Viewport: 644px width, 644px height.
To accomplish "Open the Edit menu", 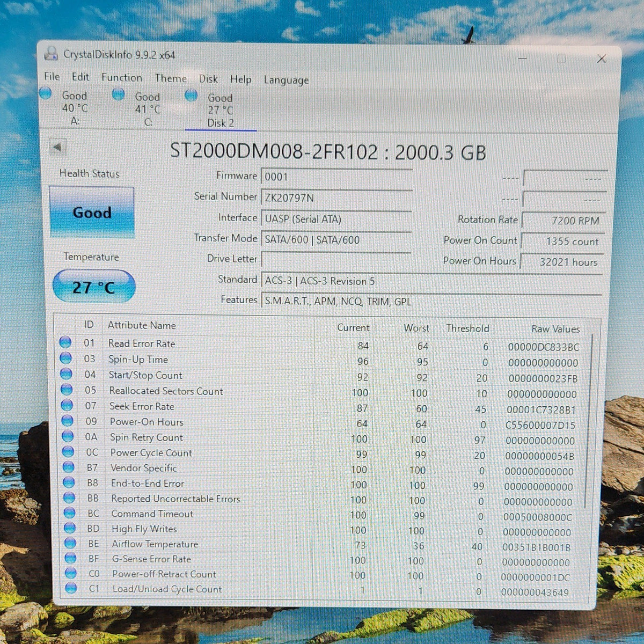I will click(x=80, y=77).
